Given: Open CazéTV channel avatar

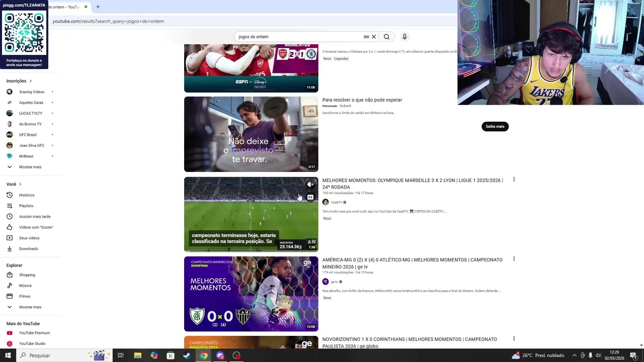Looking at the screenshot, I should pyautogui.click(x=326, y=202).
